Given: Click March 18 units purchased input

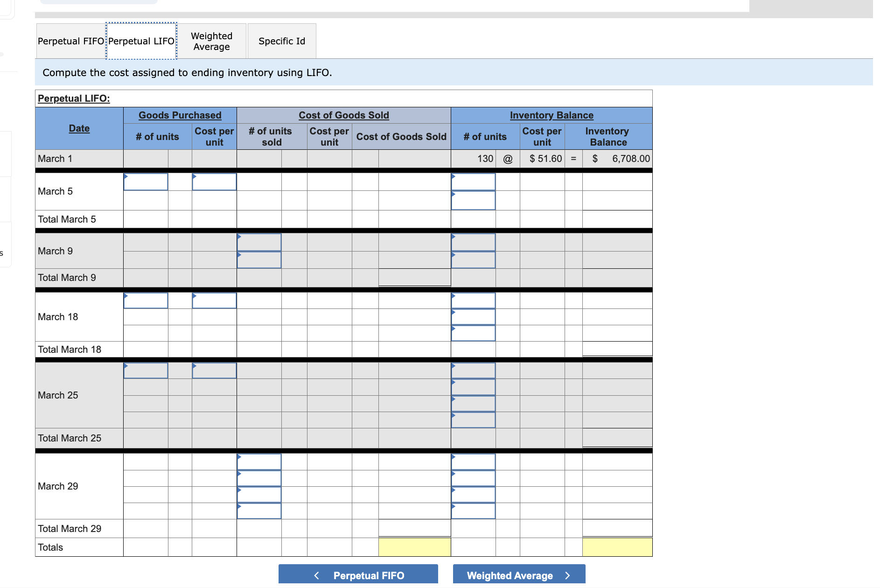Looking at the screenshot, I should point(146,301).
